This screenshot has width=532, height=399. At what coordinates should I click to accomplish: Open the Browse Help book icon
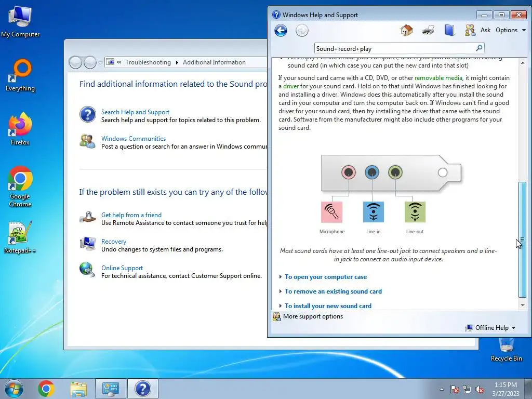point(449,30)
